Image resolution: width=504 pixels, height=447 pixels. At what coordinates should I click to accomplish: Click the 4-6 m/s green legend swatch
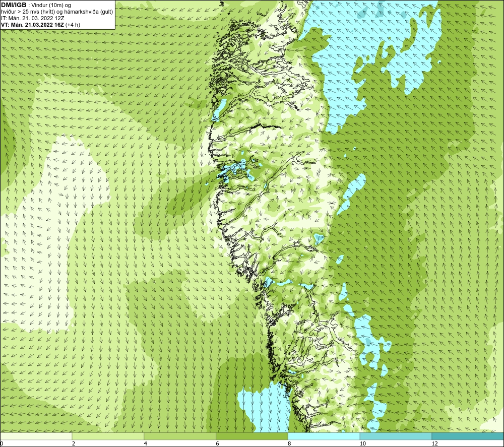pyautogui.click(x=180, y=436)
